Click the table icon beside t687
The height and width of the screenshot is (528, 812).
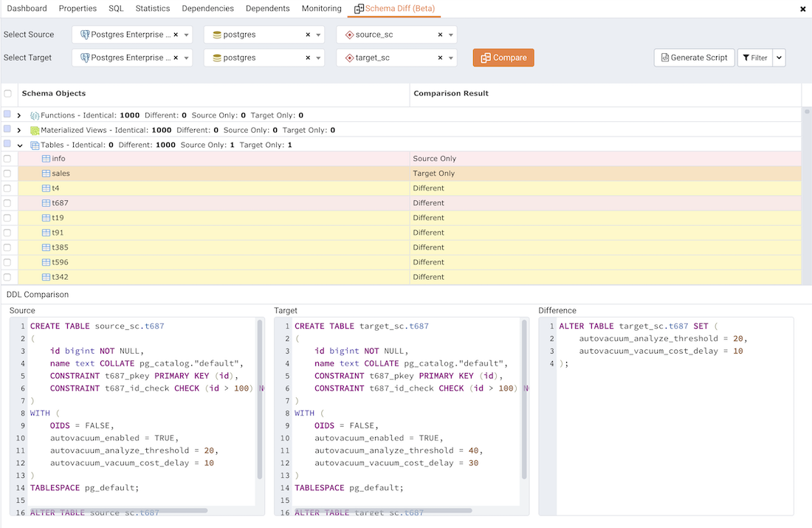coord(46,203)
